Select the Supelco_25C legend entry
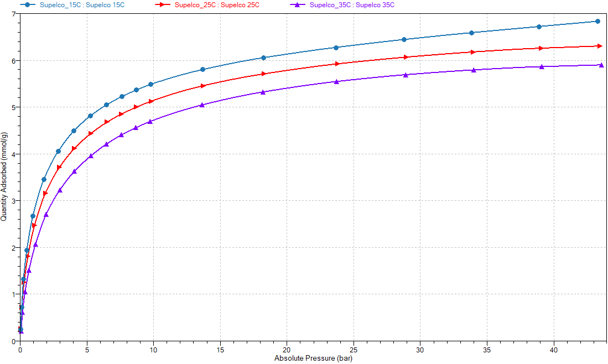The width and height of the screenshot is (608, 364). coord(207,5)
